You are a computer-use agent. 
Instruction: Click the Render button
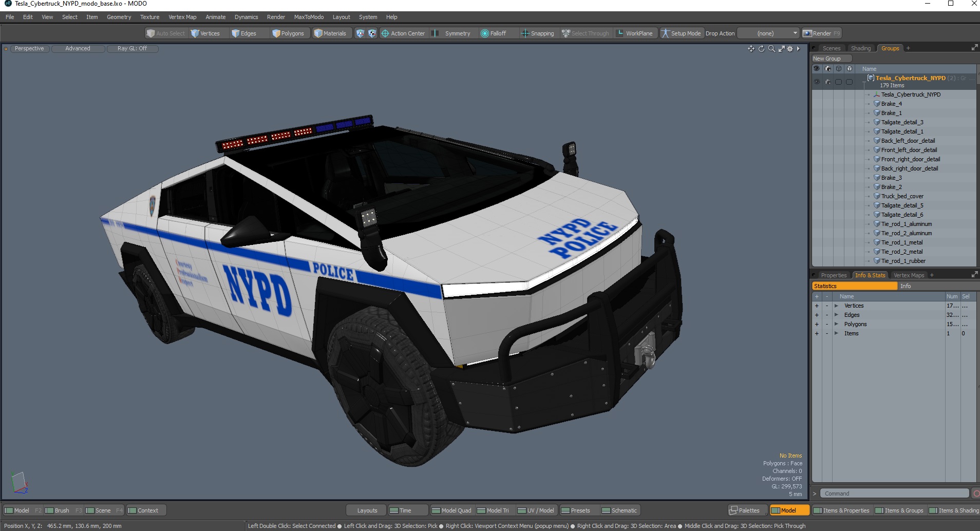(821, 33)
